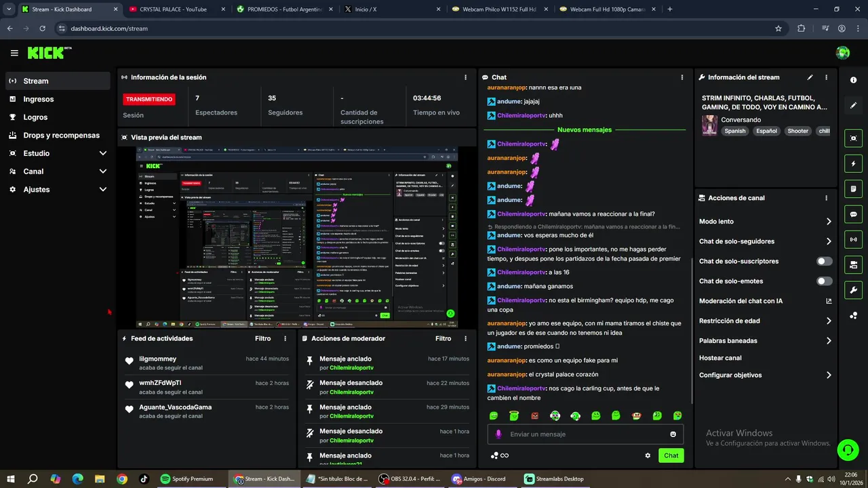The image size is (868, 488).
Task: Open the info icon in the right sidebar
Action: tap(853, 80)
